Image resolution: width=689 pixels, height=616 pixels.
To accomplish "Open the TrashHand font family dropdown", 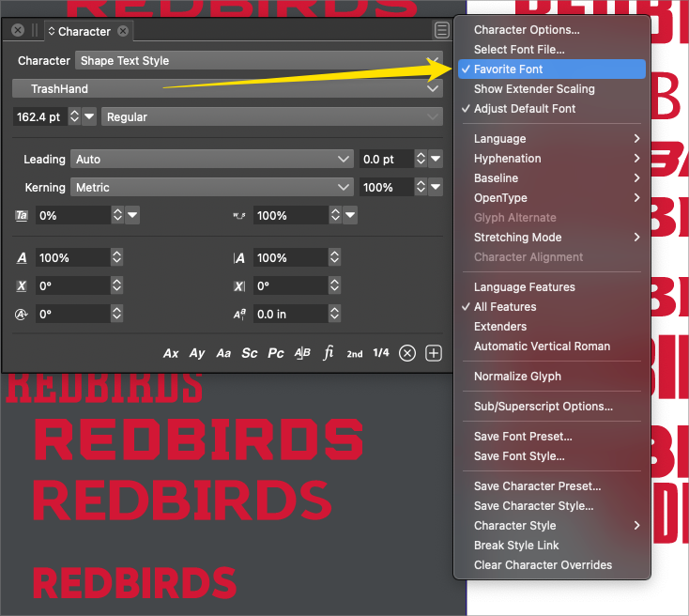I will (x=227, y=88).
